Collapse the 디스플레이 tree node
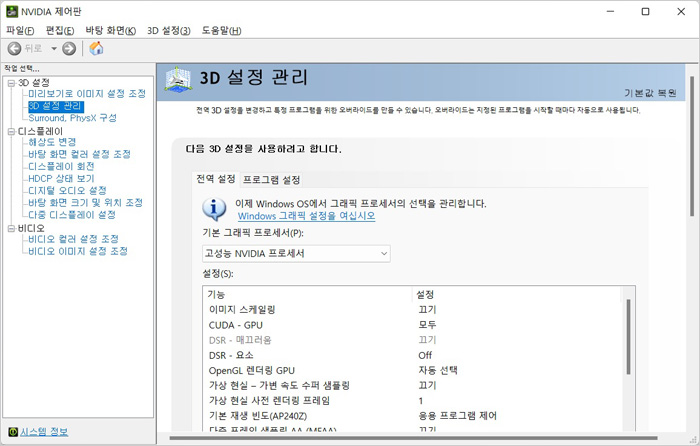Image resolution: width=700 pixels, height=446 pixels. coord(11,132)
